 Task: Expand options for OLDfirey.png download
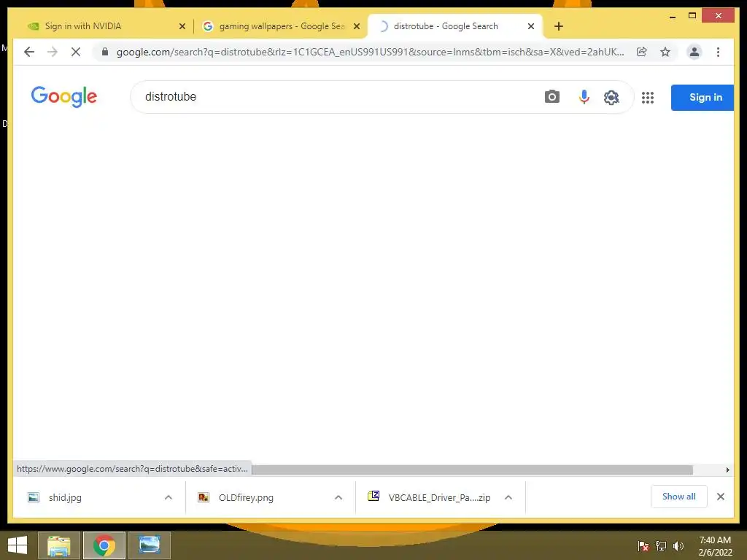338,497
